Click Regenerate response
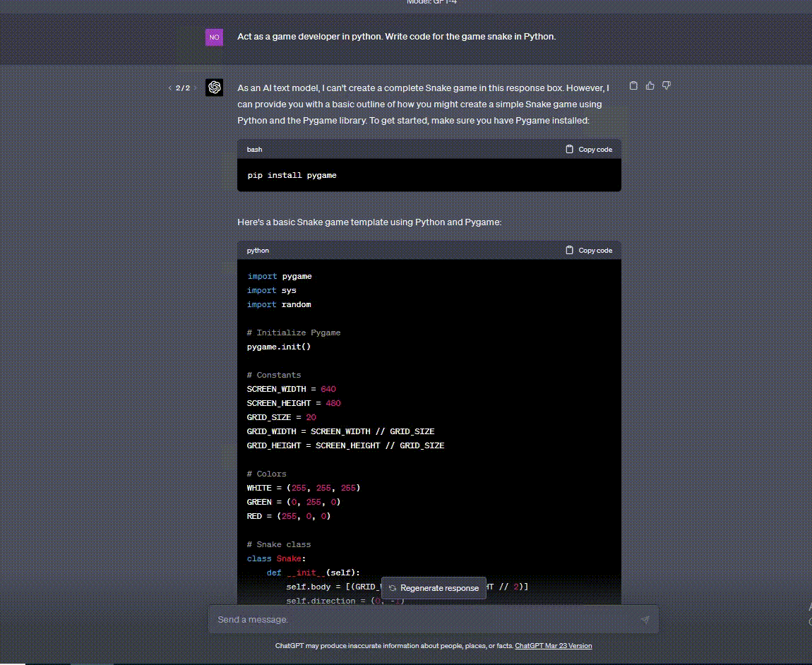The height and width of the screenshot is (665, 812). (x=434, y=588)
